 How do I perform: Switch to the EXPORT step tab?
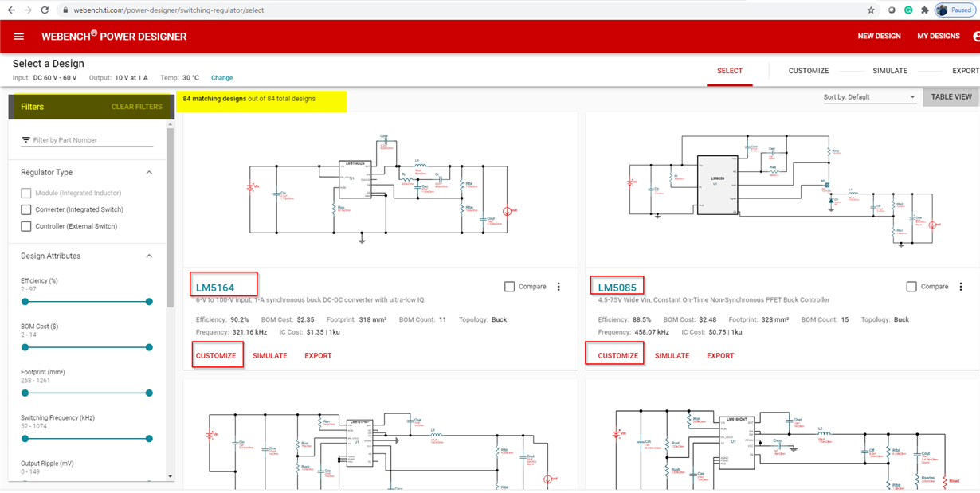[x=966, y=71]
